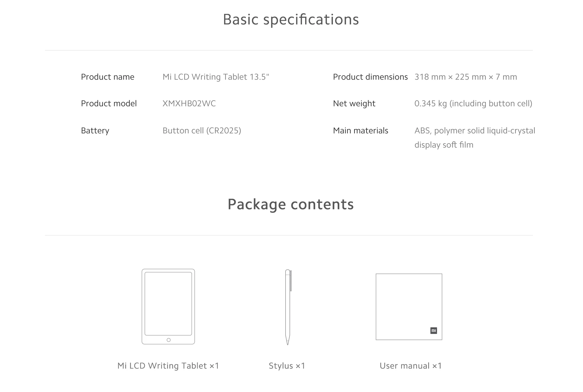Click the "ABS, polymer solid liquid-crystal" materials text

pos(475,131)
